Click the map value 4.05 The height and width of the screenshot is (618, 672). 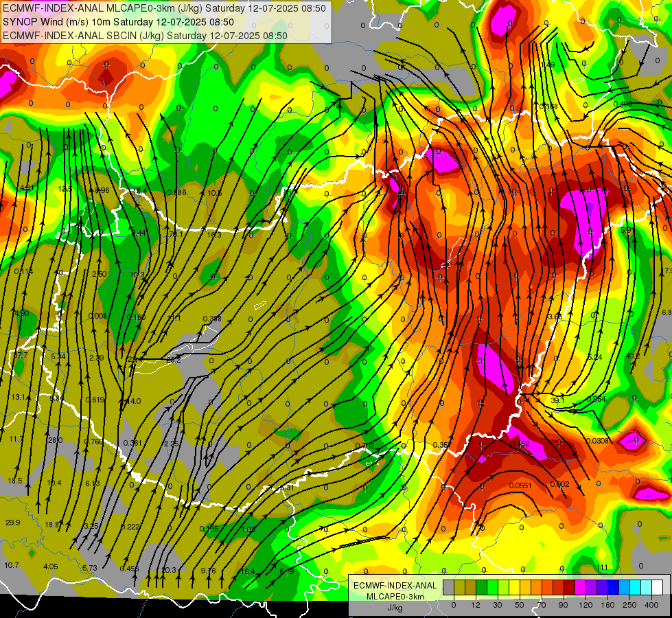pos(51,566)
